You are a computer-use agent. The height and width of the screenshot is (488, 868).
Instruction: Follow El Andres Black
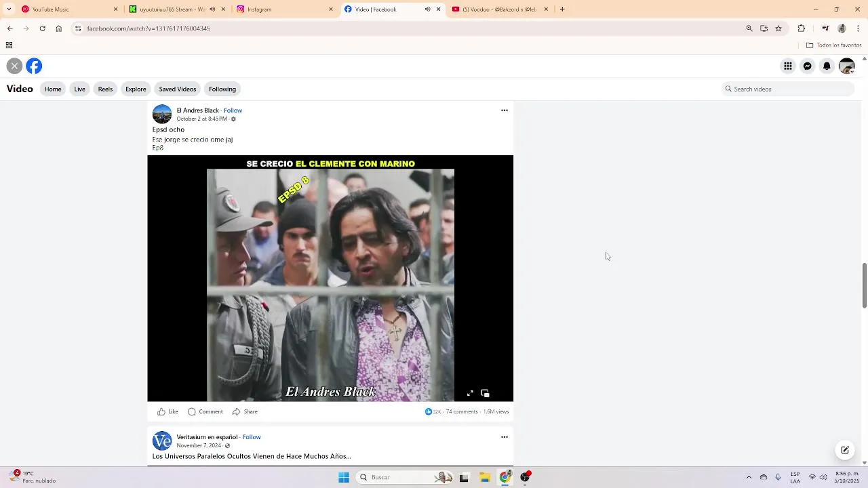(x=233, y=110)
